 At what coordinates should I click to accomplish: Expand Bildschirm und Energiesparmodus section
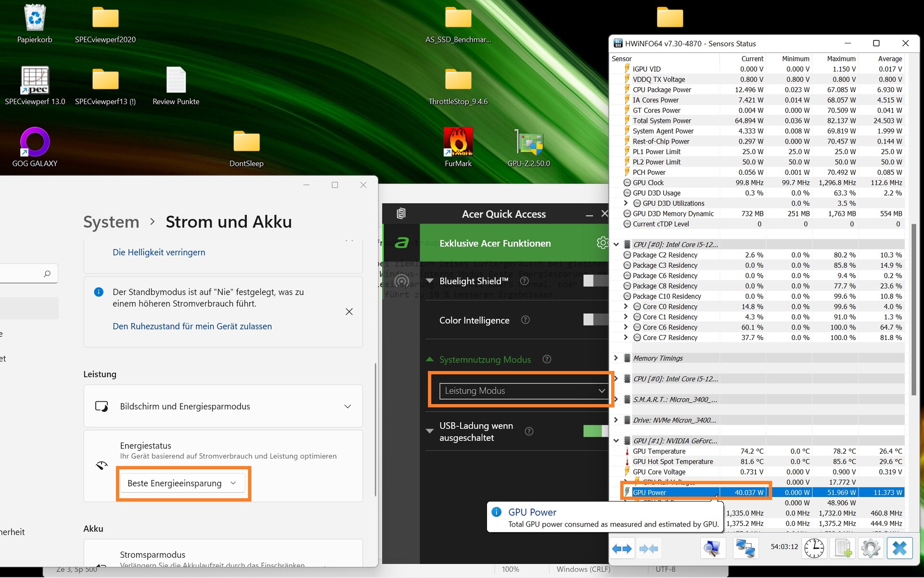223,406
